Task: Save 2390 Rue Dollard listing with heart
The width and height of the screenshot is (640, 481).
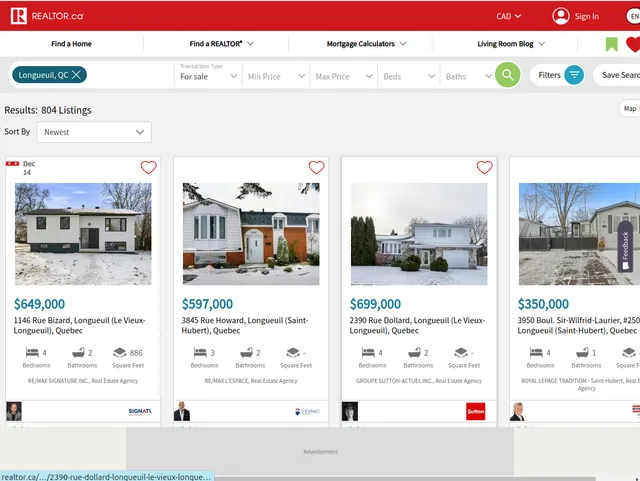Action: pyautogui.click(x=484, y=168)
